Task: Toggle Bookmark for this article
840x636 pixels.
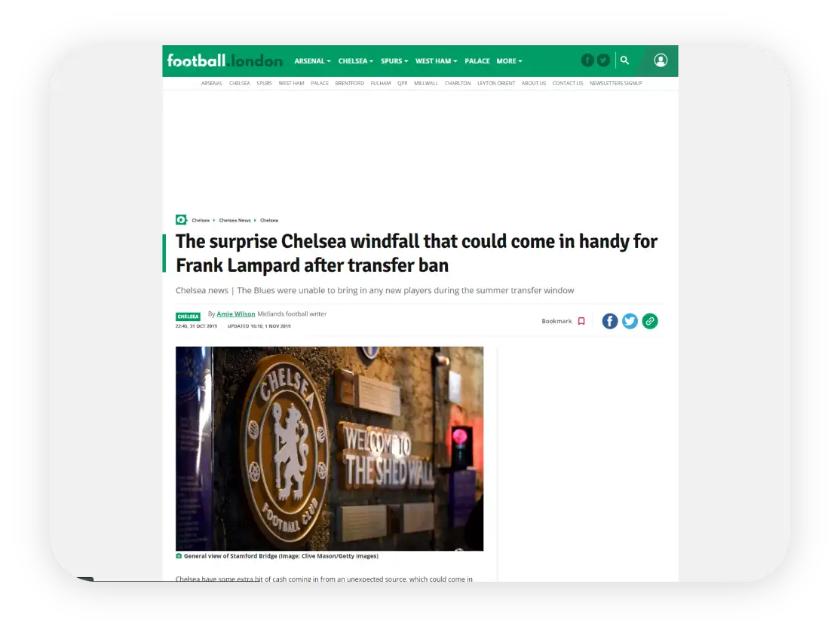Action: point(563,321)
